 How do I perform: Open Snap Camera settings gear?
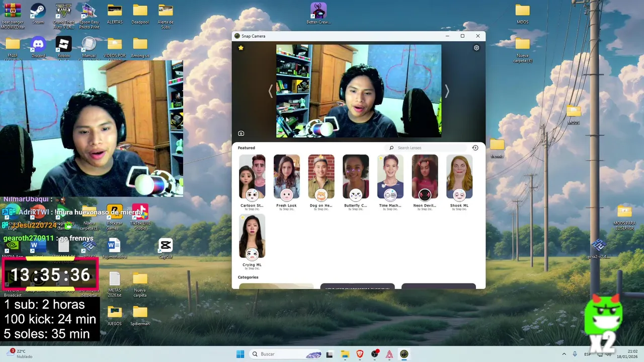pos(476,48)
